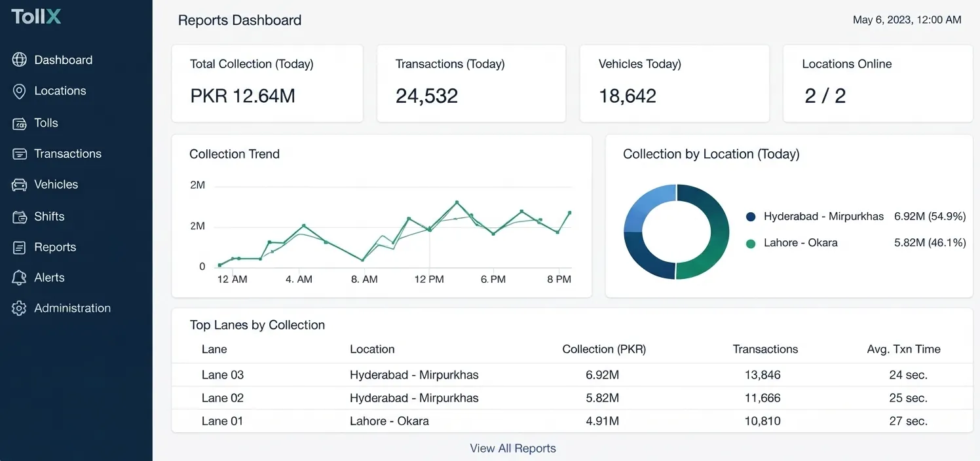Click the View All Reports link

coord(513,449)
